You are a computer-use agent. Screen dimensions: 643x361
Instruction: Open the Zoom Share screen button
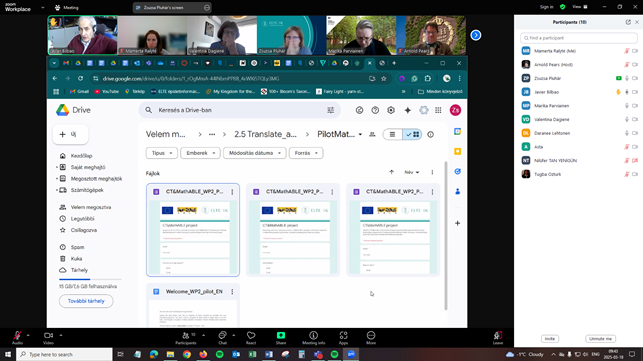[x=281, y=338]
